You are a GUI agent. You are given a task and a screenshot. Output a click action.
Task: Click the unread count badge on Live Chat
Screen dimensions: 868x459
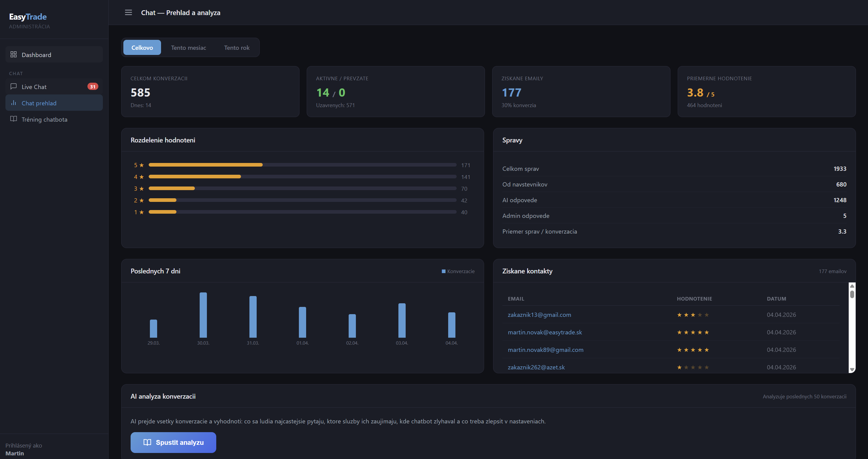pos(93,86)
